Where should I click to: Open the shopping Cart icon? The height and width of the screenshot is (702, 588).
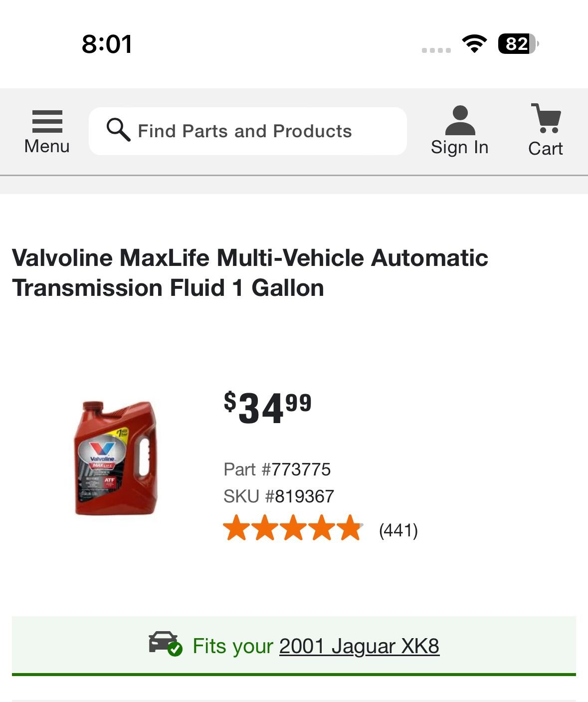(547, 118)
